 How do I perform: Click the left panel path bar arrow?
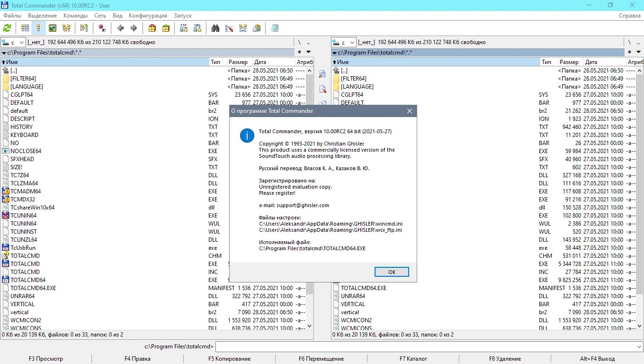click(4, 53)
